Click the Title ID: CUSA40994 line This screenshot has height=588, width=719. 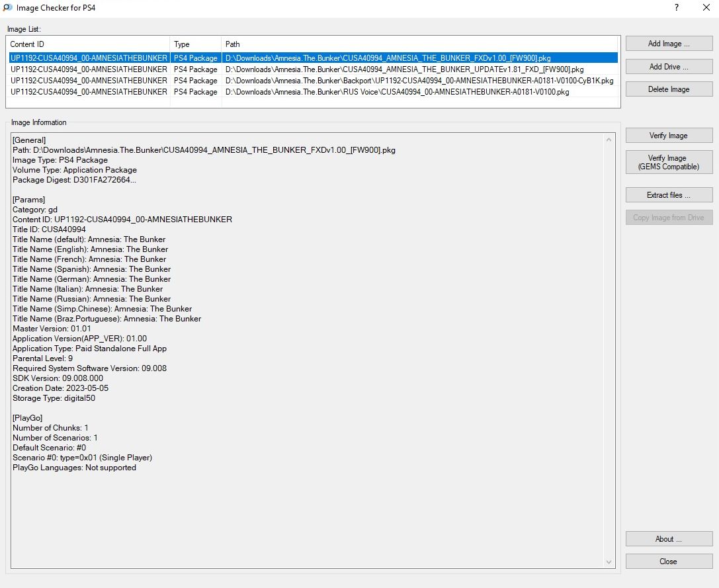coord(49,230)
